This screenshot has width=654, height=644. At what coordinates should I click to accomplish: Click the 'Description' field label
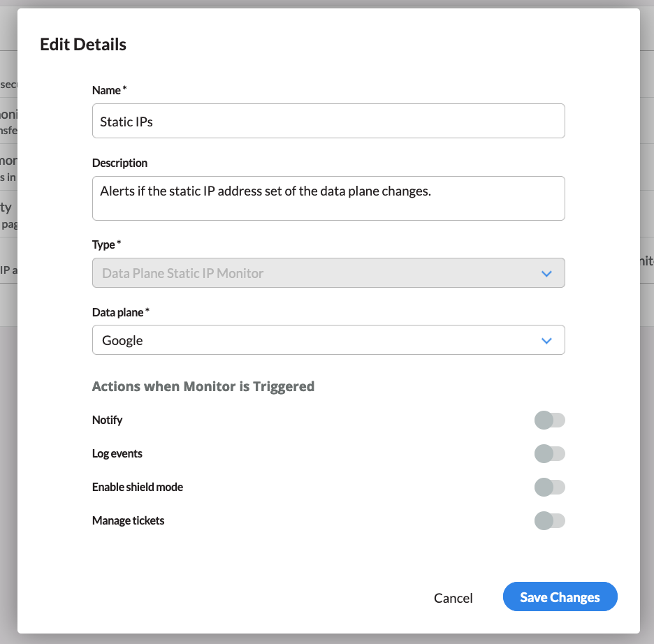pyautogui.click(x=120, y=163)
